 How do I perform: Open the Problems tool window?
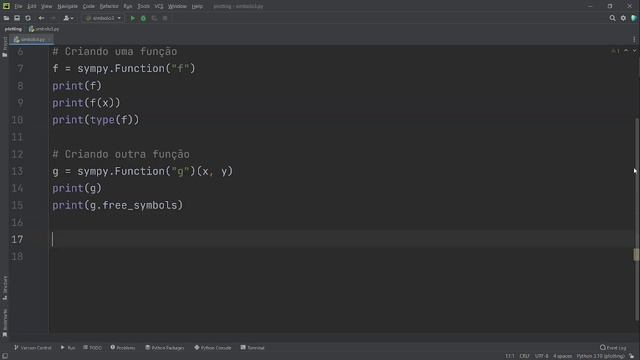[x=123, y=348]
